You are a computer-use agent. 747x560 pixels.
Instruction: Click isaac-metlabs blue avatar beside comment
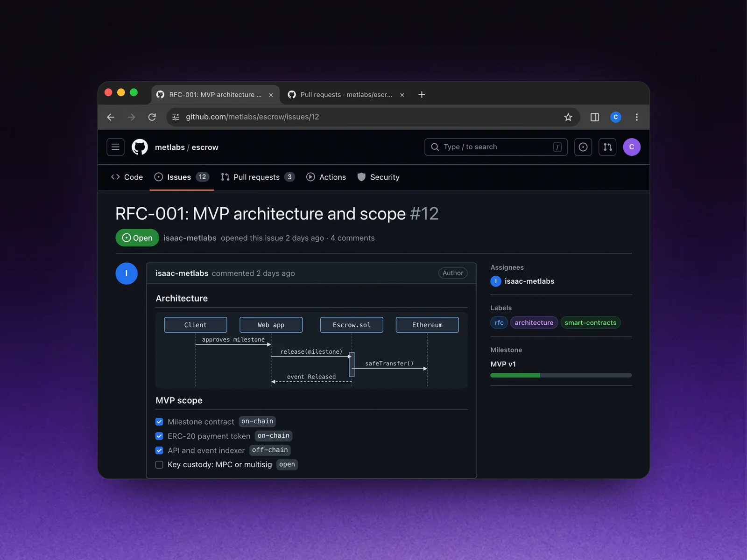[x=127, y=273]
